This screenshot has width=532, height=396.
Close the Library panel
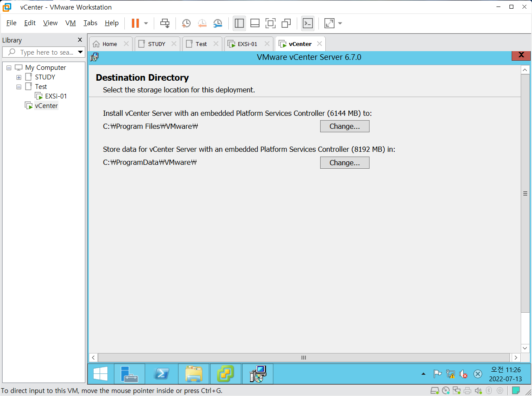pos(80,40)
